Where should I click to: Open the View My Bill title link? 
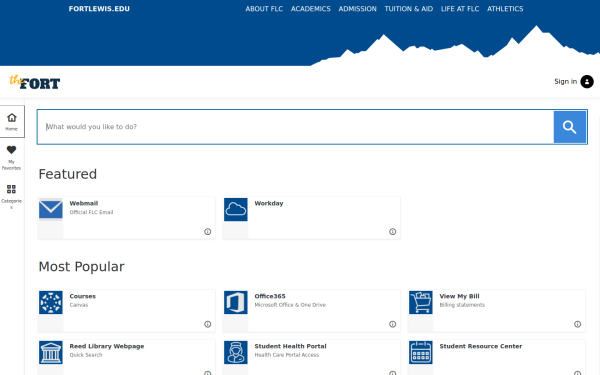coord(459,296)
